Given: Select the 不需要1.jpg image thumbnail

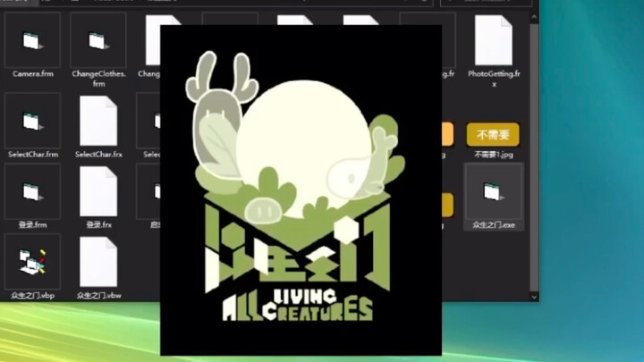Looking at the screenshot, I should tap(493, 134).
